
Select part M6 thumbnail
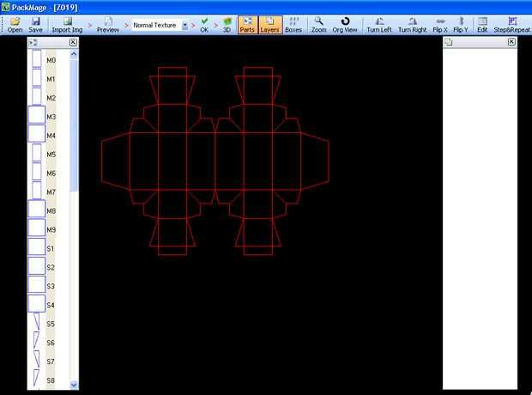point(37,172)
